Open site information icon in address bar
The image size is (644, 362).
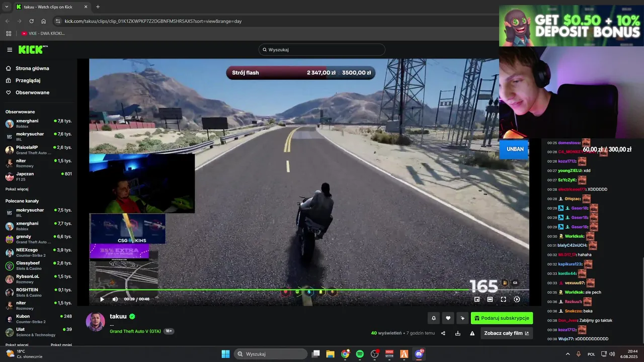tap(58, 21)
